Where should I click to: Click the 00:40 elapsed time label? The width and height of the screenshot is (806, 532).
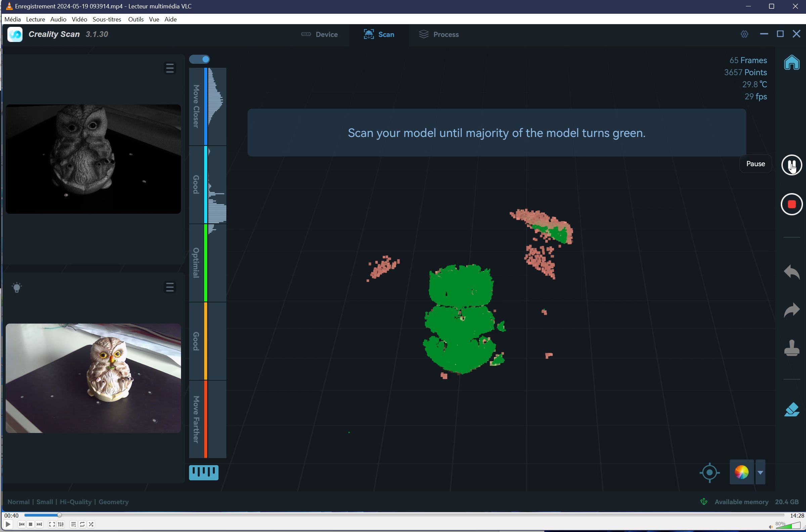[x=11, y=515]
